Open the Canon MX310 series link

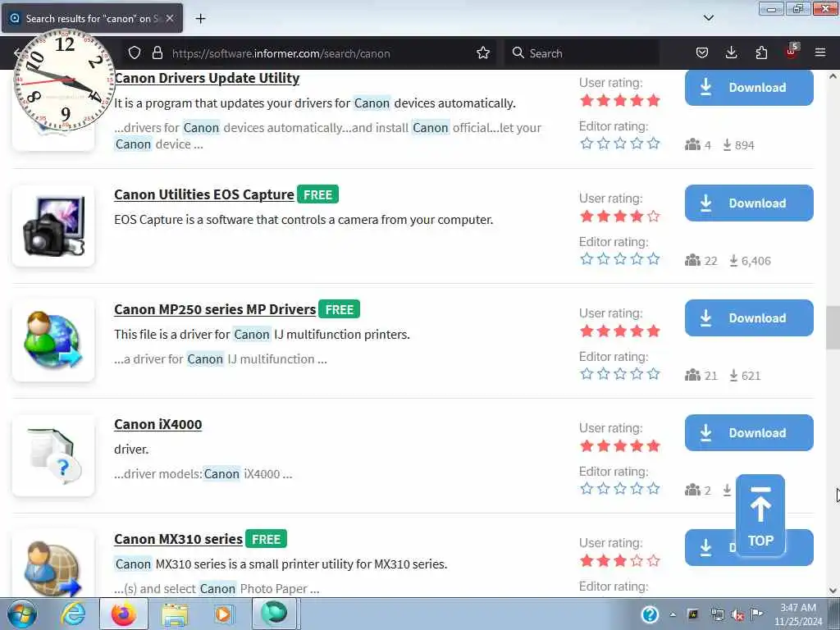point(178,539)
